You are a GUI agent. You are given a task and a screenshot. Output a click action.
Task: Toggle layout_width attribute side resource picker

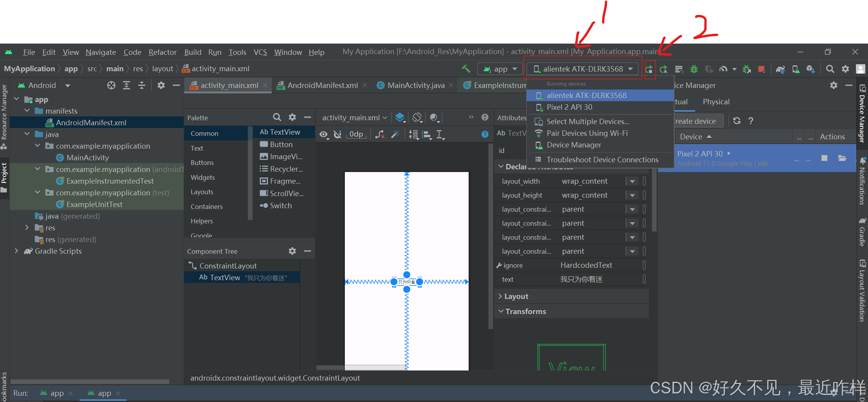click(644, 181)
